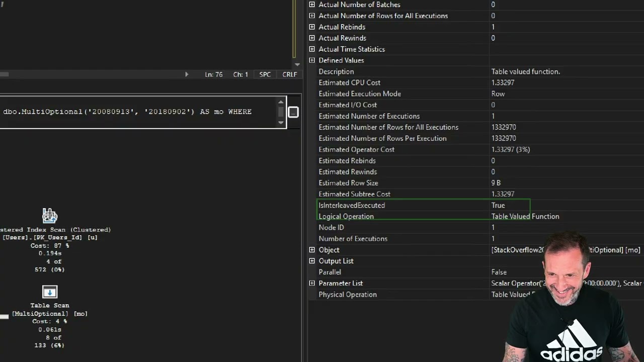Screen dimensions: 644x362
Task: Select Estimated Number of Rows Per Execution
Action: pyautogui.click(x=382, y=138)
